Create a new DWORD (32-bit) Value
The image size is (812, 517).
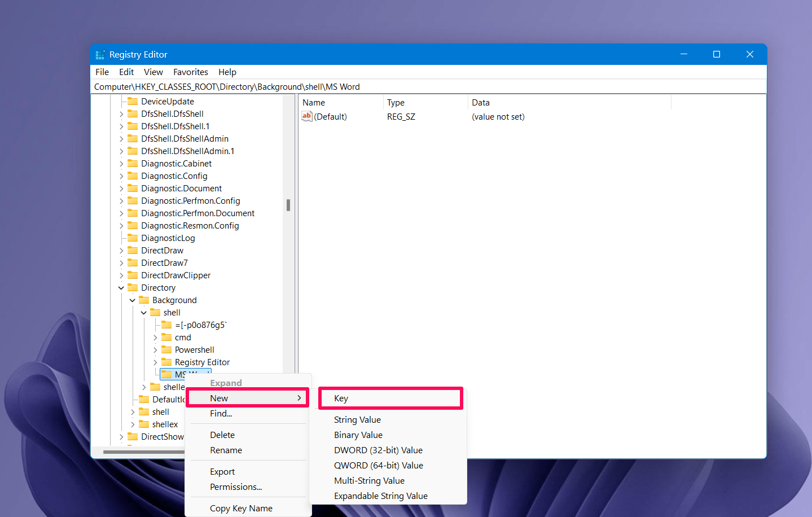click(x=378, y=450)
